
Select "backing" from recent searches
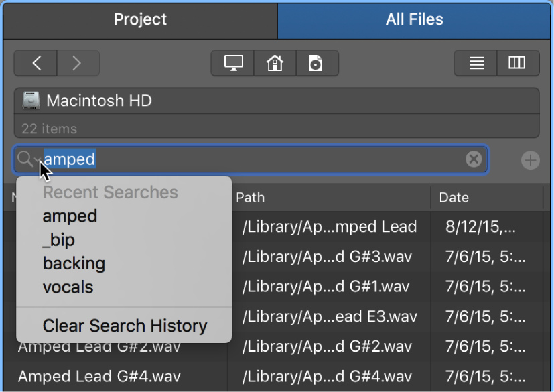(x=74, y=263)
